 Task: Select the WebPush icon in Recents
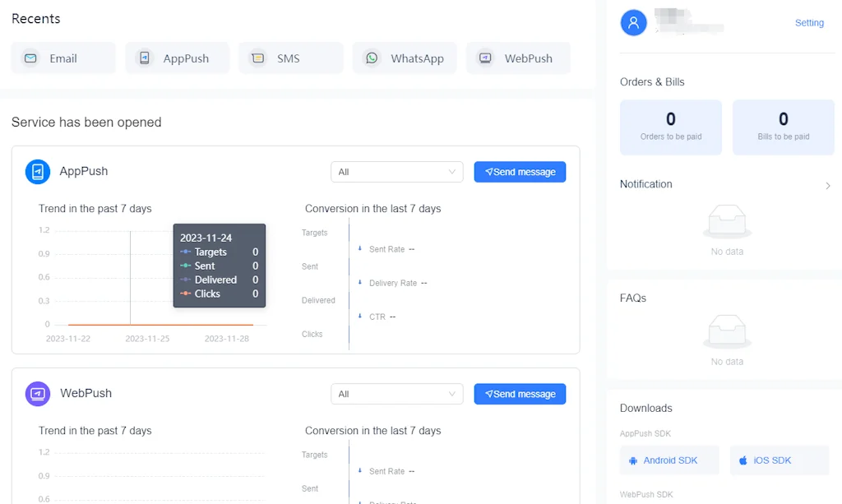485,58
